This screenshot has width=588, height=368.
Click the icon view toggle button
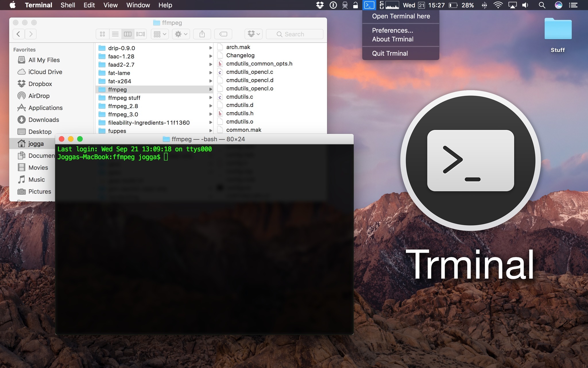click(102, 34)
